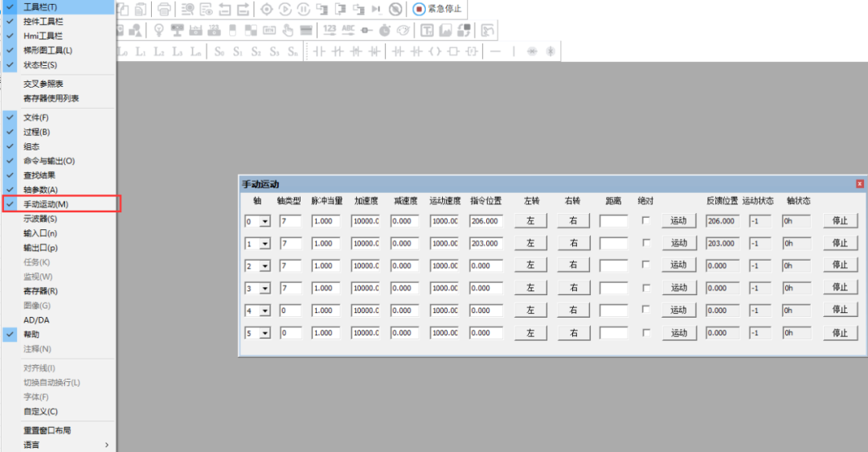This screenshot has height=452, width=868.
Task: Click 轴类型 field in axis 5 row
Action: (x=291, y=333)
